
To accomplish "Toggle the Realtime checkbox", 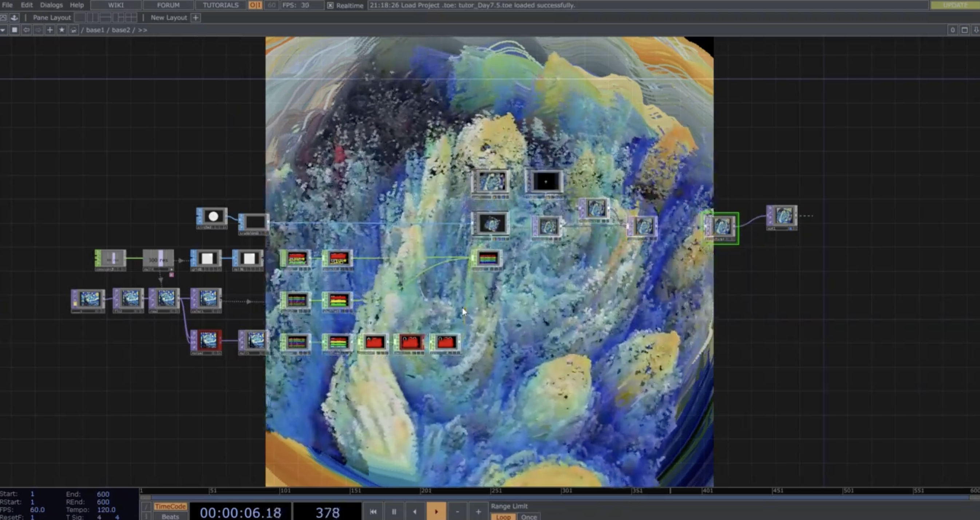I will click(330, 5).
